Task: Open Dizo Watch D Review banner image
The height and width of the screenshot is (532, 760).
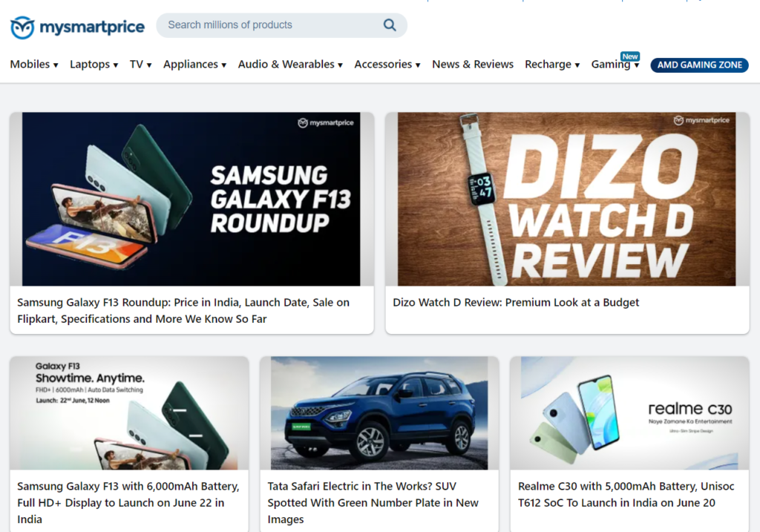Action: 567,199
